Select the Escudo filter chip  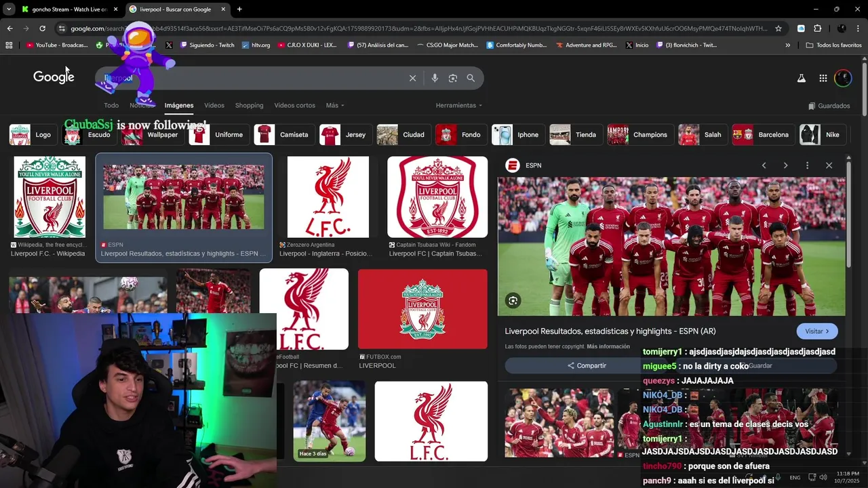point(88,135)
